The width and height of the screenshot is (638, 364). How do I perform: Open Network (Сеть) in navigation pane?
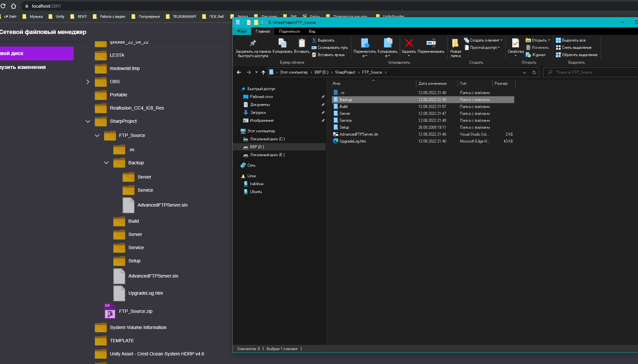pyautogui.click(x=251, y=165)
